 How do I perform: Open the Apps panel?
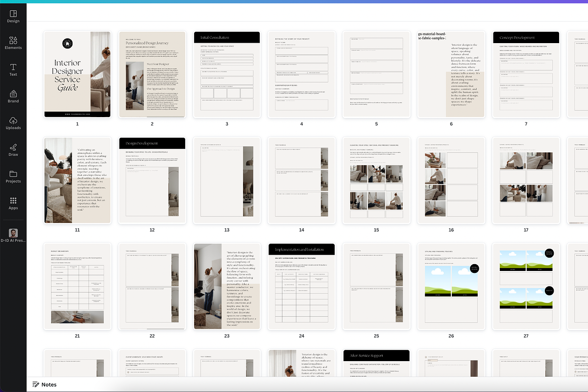[x=13, y=203]
